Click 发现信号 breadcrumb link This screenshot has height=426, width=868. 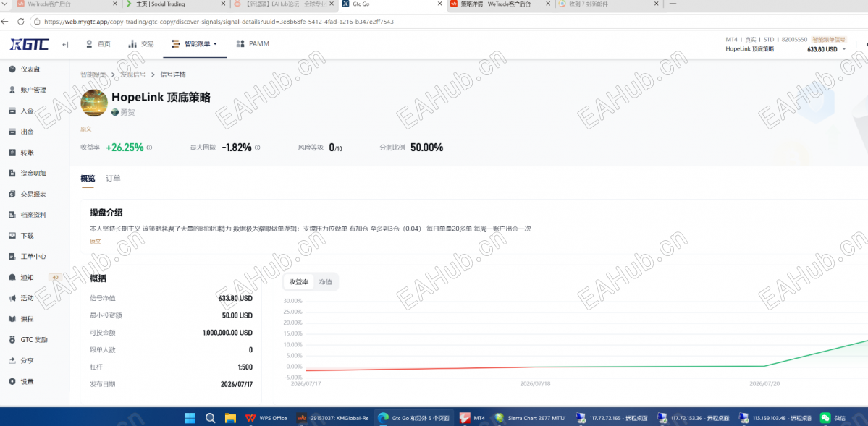pyautogui.click(x=133, y=74)
